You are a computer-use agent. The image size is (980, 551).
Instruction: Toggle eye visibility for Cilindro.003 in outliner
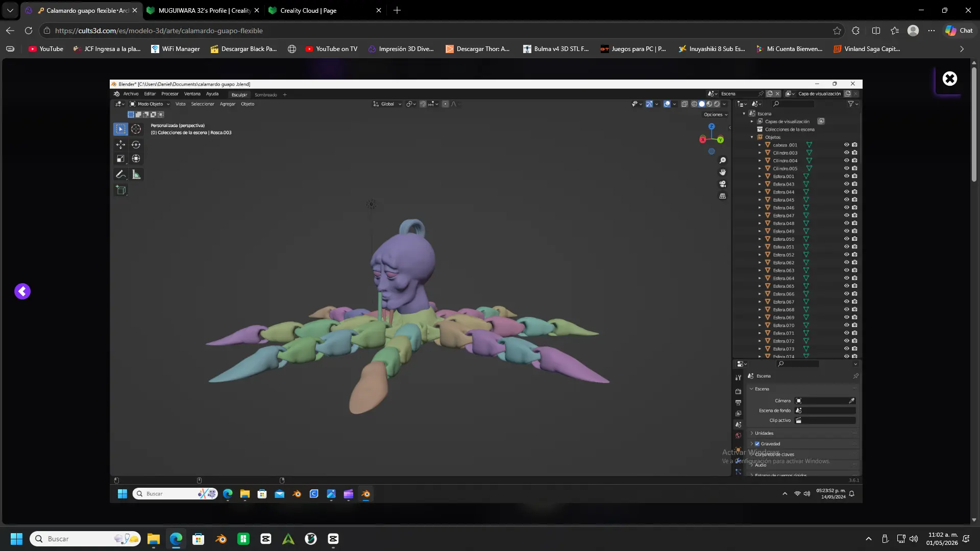[846, 153]
